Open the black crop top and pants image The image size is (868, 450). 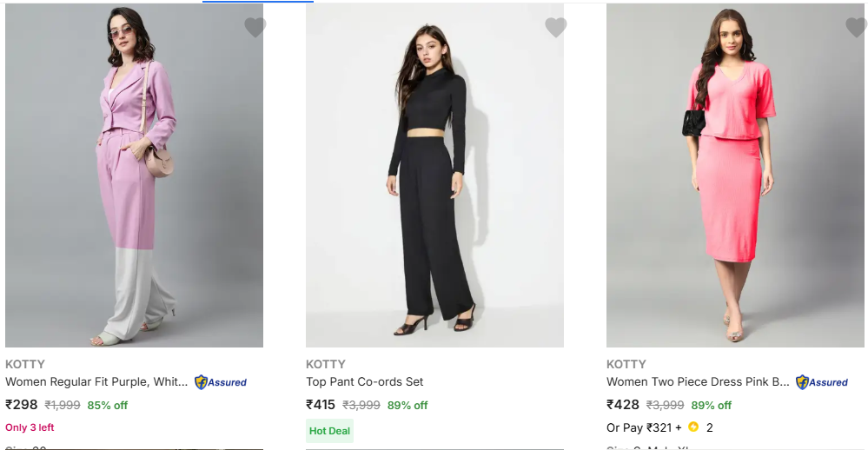[434, 175]
